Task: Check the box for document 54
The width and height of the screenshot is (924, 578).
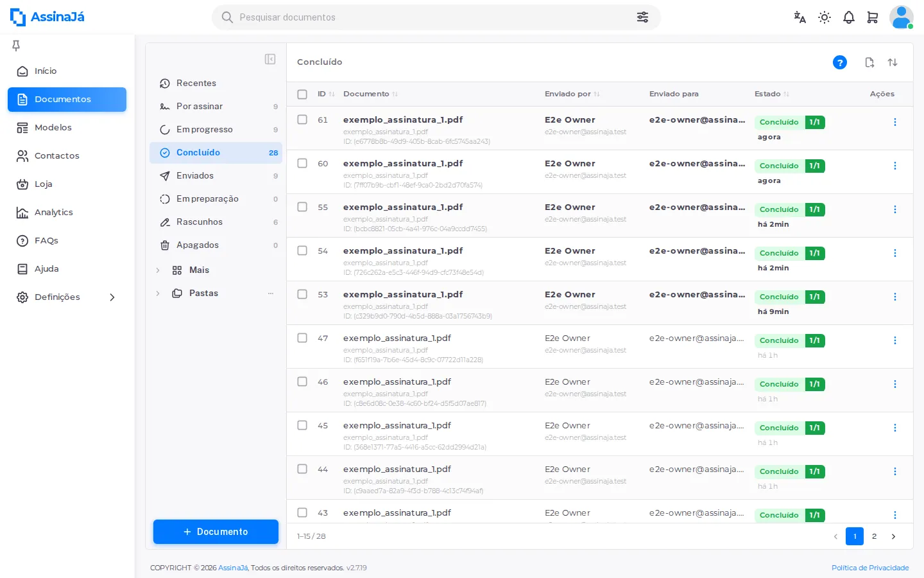Action: pyautogui.click(x=302, y=250)
